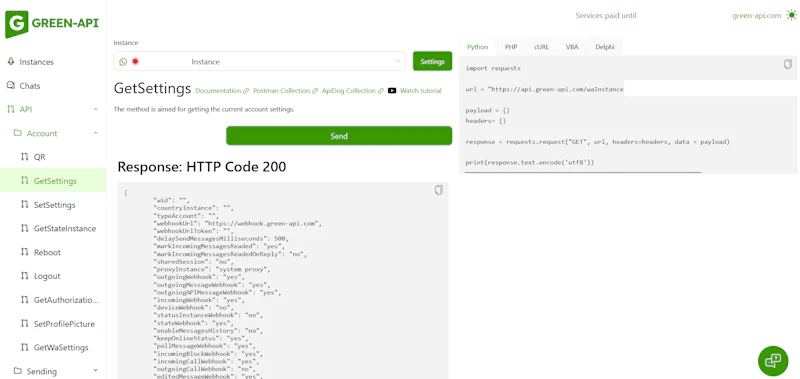
Task: Click the print(response.text.encode) code line
Action: tap(530, 162)
